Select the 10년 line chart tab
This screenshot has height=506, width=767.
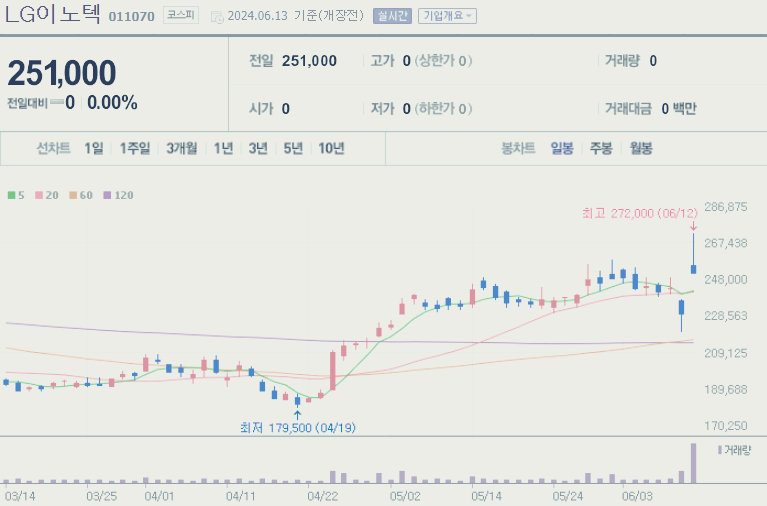tap(332, 148)
